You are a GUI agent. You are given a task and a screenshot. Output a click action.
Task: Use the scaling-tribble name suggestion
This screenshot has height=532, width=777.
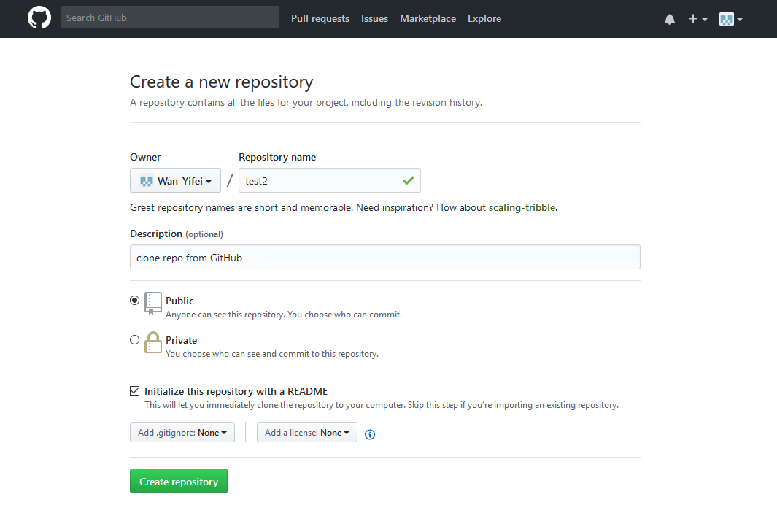coord(522,207)
